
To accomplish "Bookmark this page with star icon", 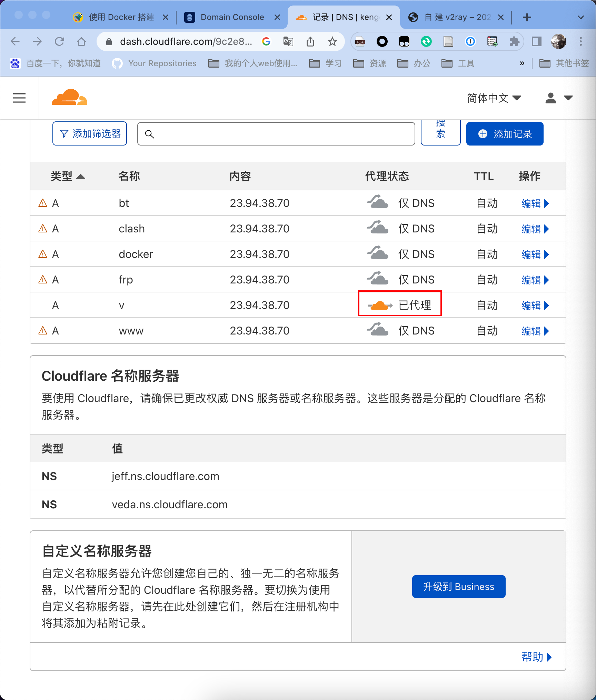I will point(332,42).
